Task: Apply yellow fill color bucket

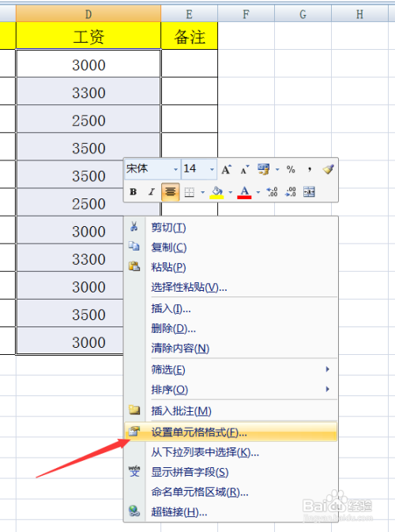Action: pyautogui.click(x=216, y=192)
